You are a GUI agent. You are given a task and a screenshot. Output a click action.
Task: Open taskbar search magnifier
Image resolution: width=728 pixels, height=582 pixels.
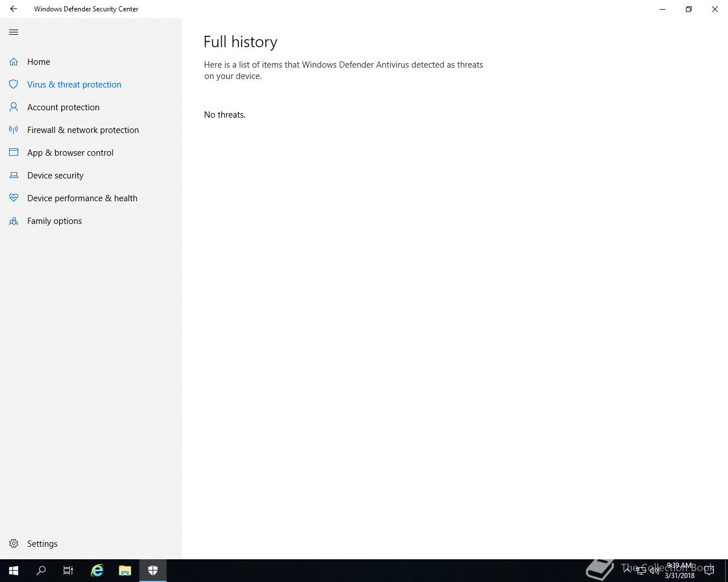(41, 571)
